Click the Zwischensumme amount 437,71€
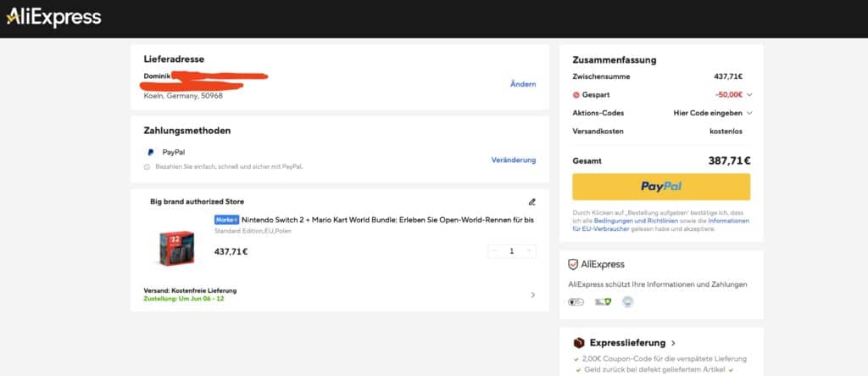The width and height of the screenshot is (868, 376). [728, 76]
